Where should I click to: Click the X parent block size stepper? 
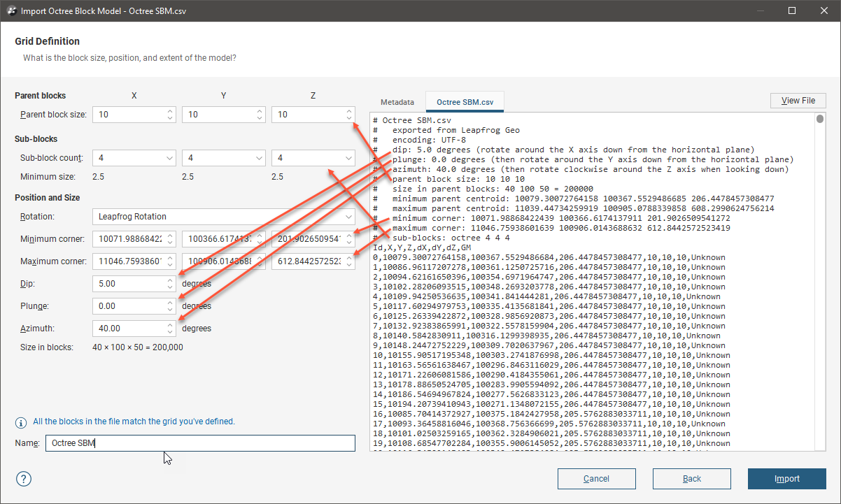point(171,115)
